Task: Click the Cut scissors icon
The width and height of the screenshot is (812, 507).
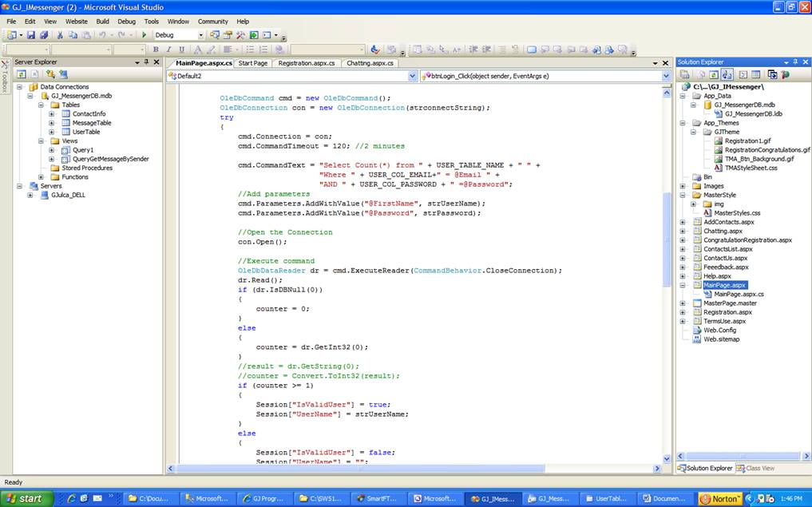Action: [60, 35]
